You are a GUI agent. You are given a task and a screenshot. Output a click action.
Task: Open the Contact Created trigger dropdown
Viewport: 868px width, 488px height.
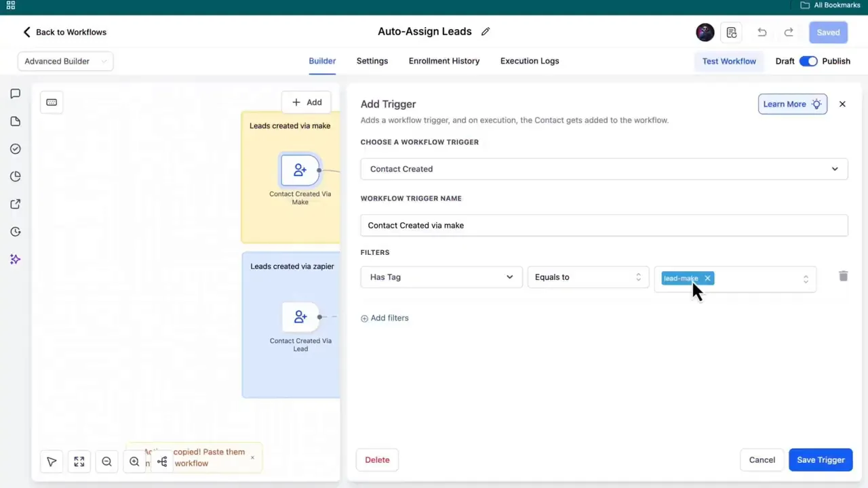point(604,169)
